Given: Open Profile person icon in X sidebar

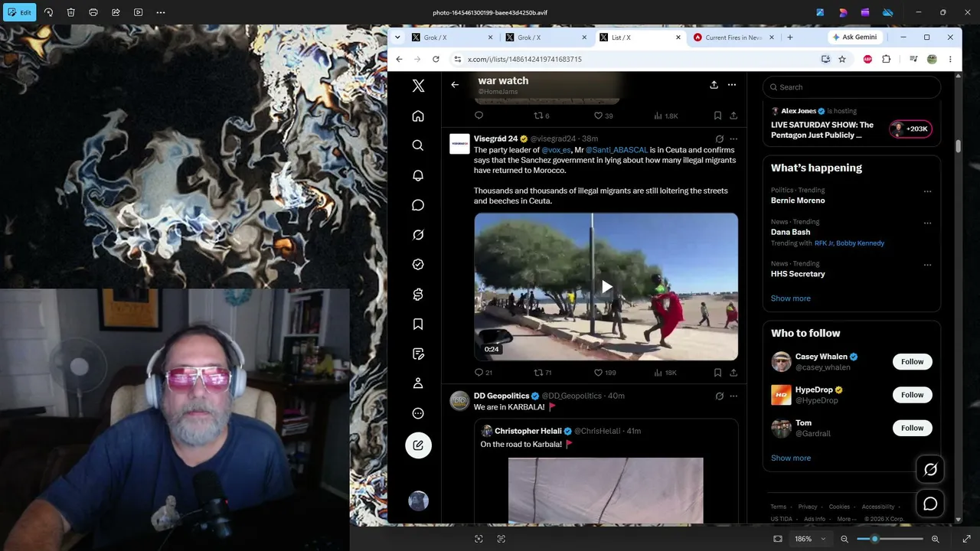Looking at the screenshot, I should 418,383.
